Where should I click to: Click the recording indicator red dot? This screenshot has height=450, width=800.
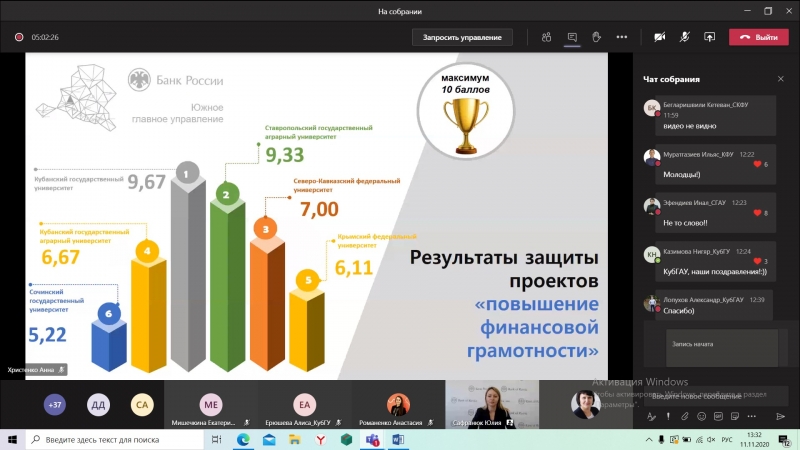tap(19, 37)
